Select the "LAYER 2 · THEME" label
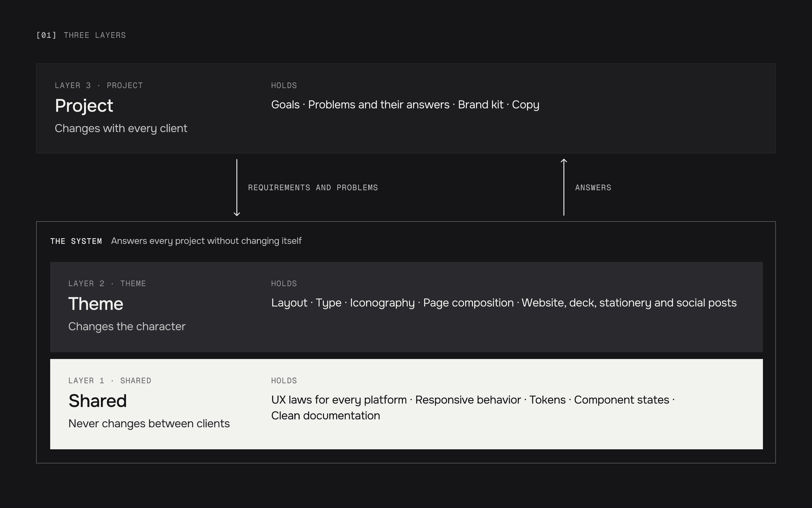This screenshot has width=812, height=508. (x=107, y=284)
